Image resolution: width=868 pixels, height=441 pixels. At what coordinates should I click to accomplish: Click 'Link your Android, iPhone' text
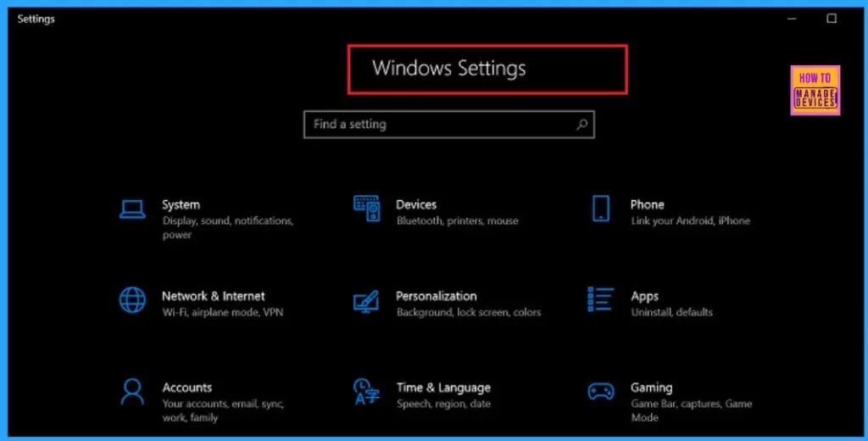(690, 220)
